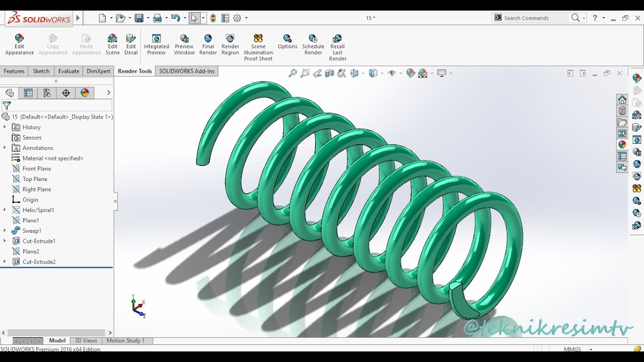
Task: Open the SOLIDWORKS Resources home tab in the task pane
Action: [622, 99]
